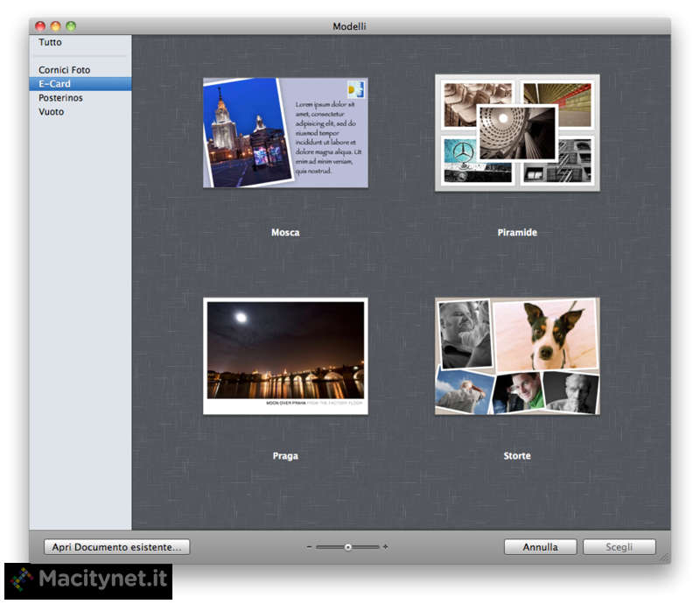
Task: Click the plus icon beside zoom slider
Action: pyautogui.click(x=386, y=547)
